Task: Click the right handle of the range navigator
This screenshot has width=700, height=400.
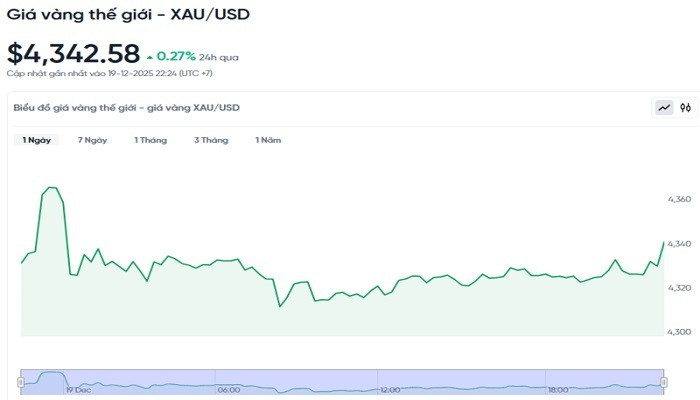Action: pyautogui.click(x=662, y=381)
